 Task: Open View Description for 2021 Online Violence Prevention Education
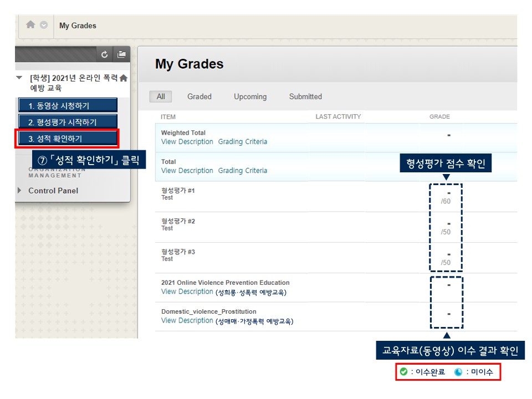point(187,291)
